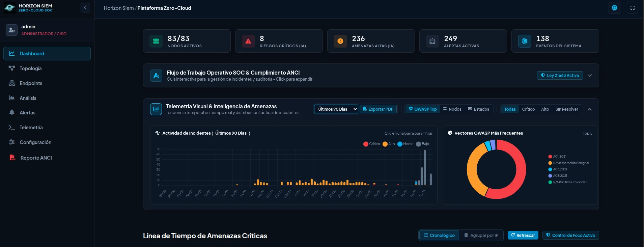Screen dimensions: 644x247
Task: Select the Crítico severity filter
Action: (x=528, y=109)
